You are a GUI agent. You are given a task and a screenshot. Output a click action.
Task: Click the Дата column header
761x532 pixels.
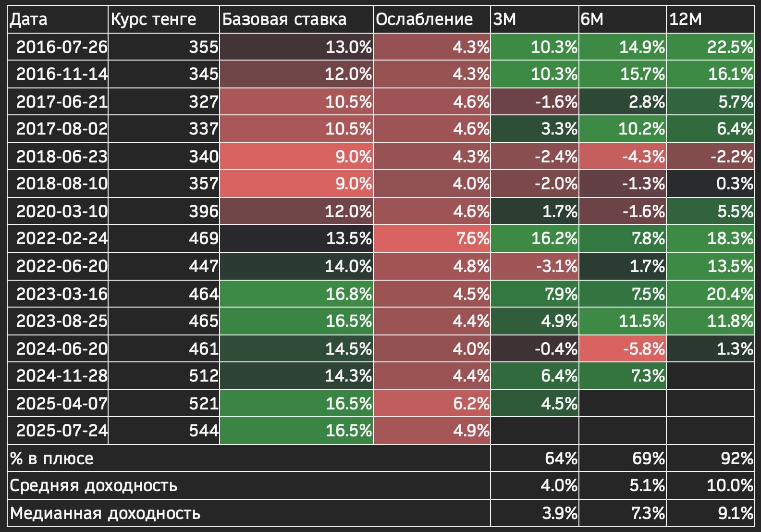point(58,19)
